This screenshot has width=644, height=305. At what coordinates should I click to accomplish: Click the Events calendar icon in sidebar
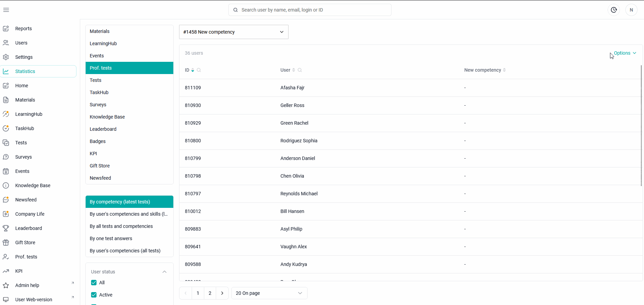[x=6, y=171]
